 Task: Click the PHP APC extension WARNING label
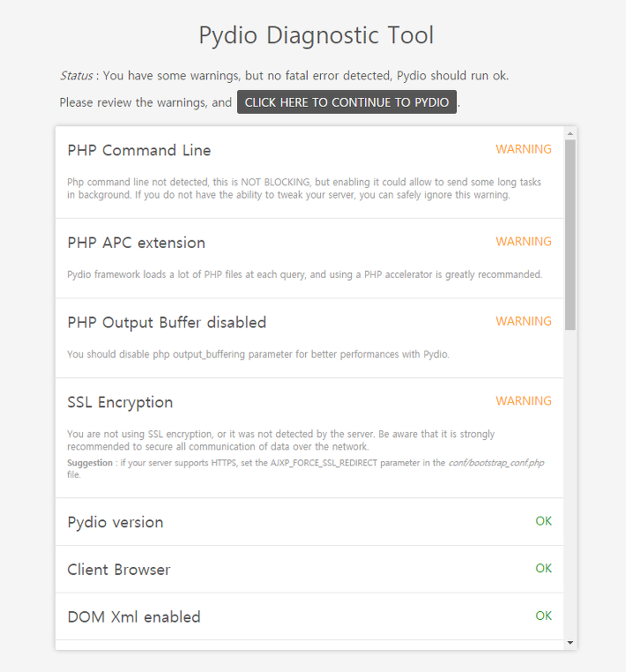pyautogui.click(x=524, y=242)
